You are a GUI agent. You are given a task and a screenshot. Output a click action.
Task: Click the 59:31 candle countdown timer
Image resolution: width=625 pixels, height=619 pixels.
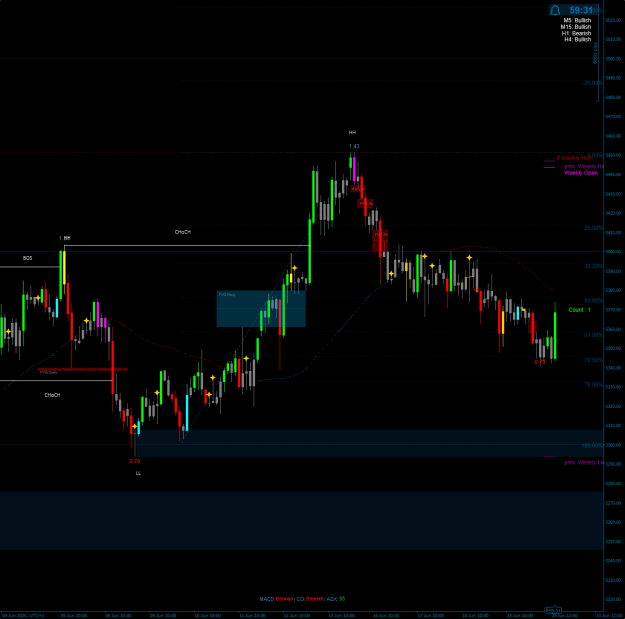point(581,10)
